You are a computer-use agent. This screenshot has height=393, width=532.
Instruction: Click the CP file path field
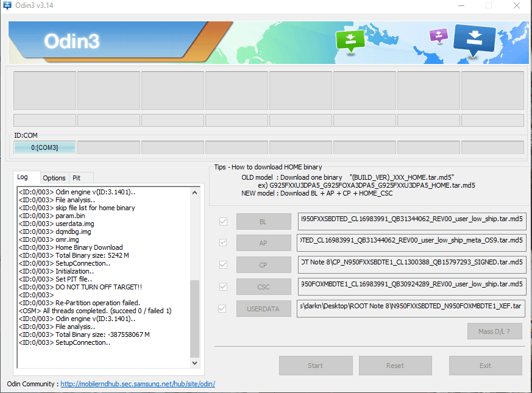411,264
